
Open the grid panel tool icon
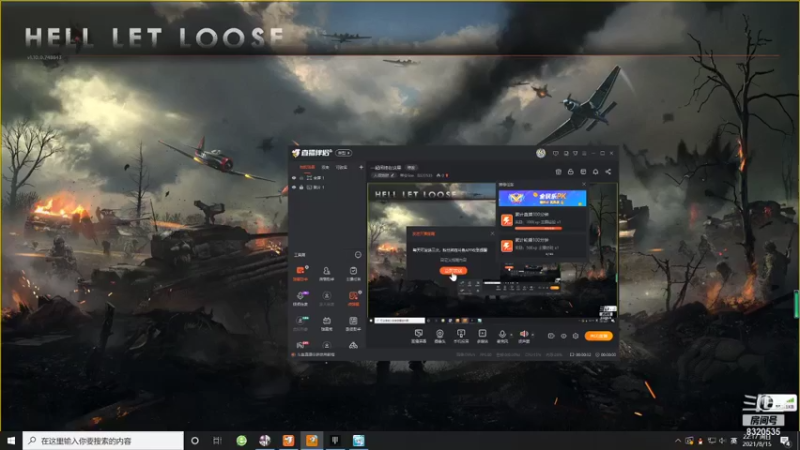pos(353,323)
